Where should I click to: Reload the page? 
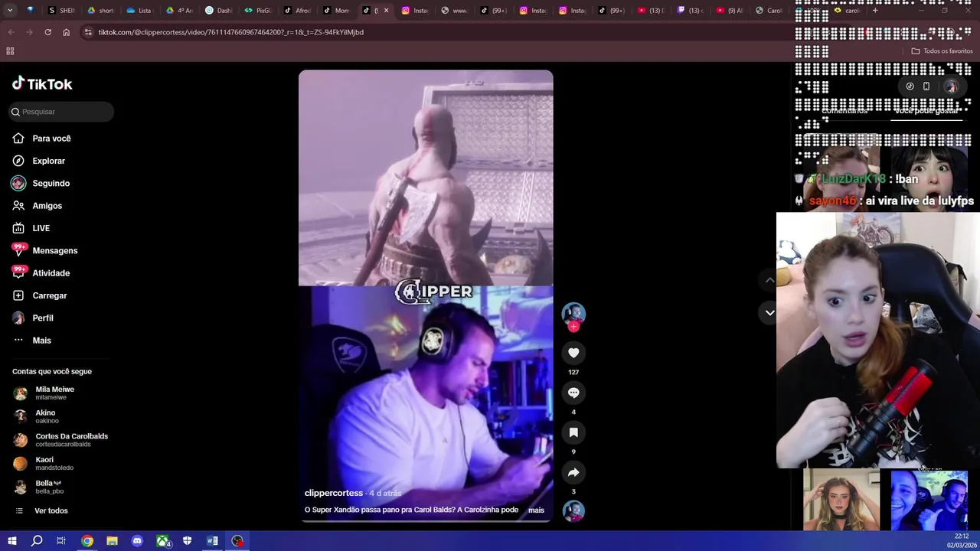tap(47, 32)
